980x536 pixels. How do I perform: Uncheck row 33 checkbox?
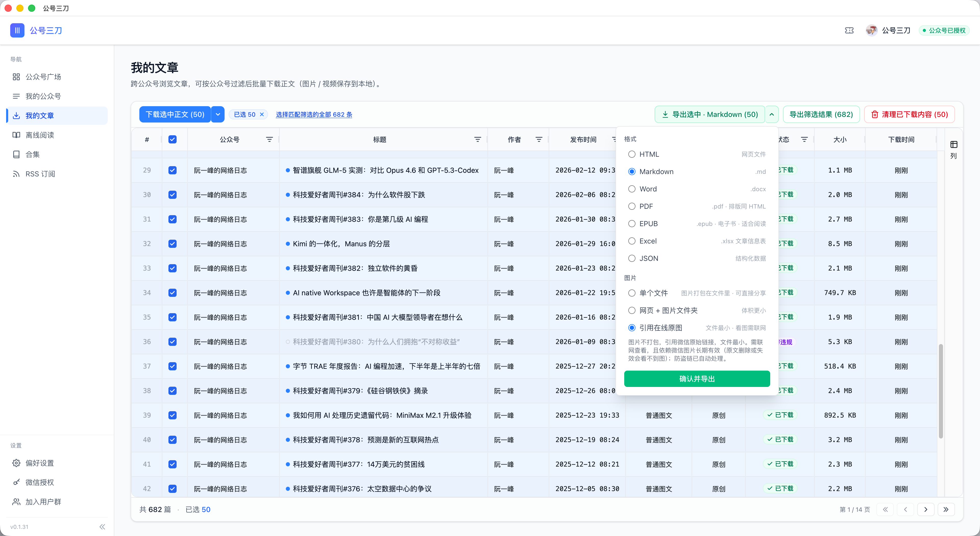(x=172, y=268)
